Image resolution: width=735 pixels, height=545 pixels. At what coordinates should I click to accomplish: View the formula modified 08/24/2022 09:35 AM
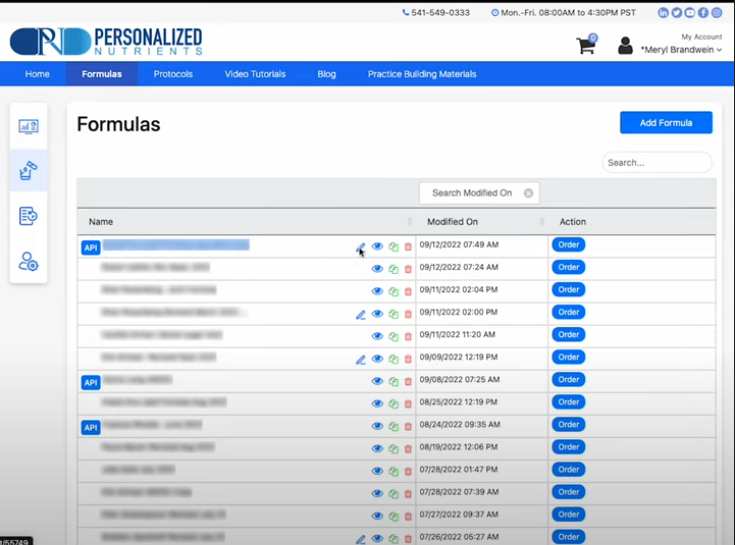tap(377, 426)
